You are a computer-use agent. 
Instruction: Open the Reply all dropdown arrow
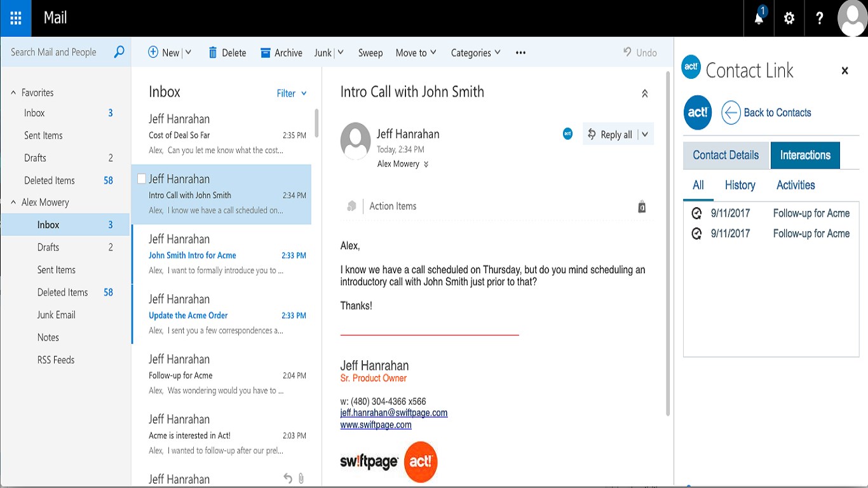coord(645,134)
